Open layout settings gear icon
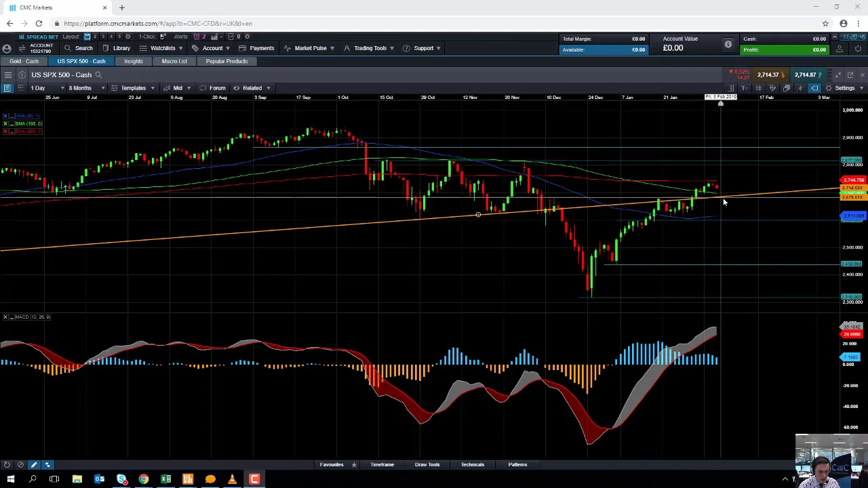 (127, 37)
